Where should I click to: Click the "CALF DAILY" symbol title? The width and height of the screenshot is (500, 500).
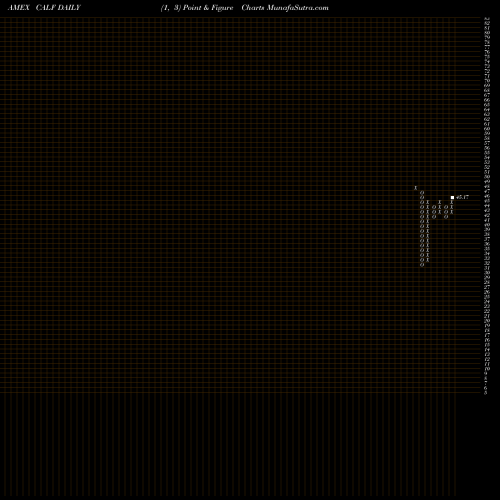[x=58, y=8]
